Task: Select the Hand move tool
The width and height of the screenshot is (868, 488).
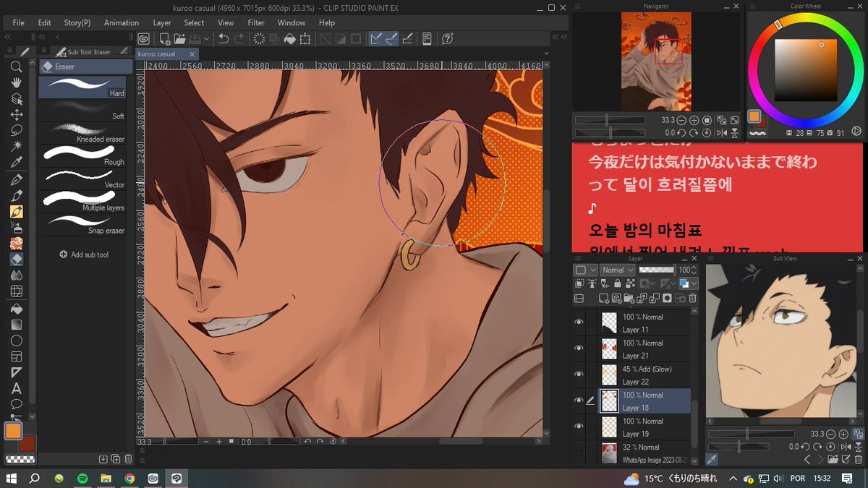Action: [x=16, y=82]
